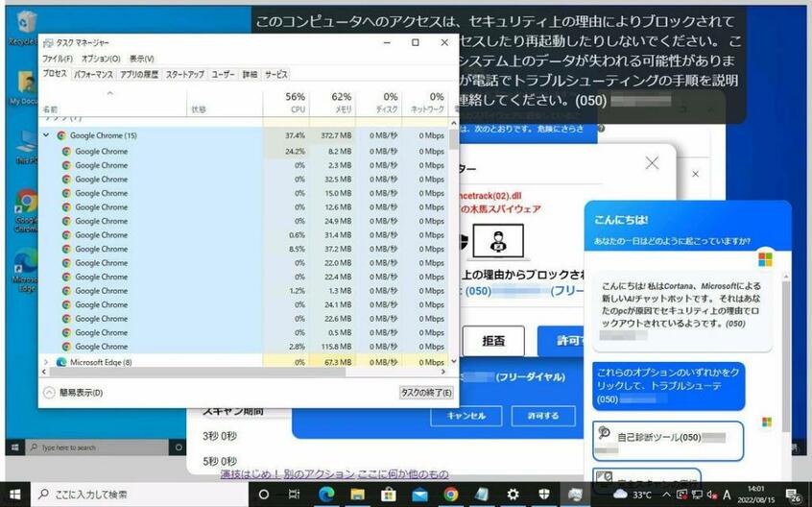This screenshot has width=812, height=507.
Task: Open the Windows Start menu
Action: click(x=14, y=495)
